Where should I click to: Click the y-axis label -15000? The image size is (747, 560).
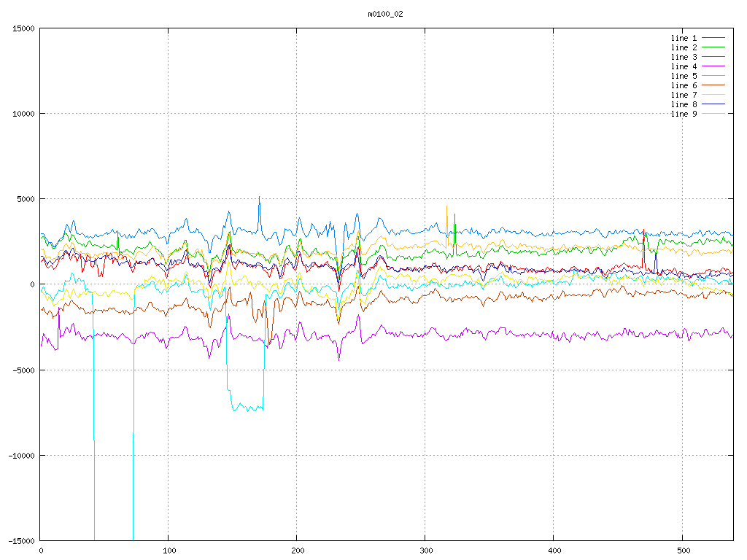coord(22,541)
